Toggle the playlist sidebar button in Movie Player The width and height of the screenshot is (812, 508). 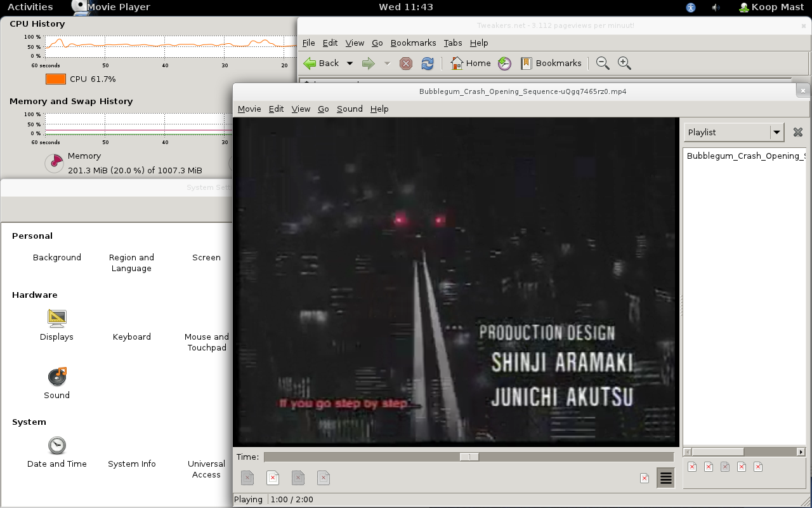pyautogui.click(x=665, y=478)
